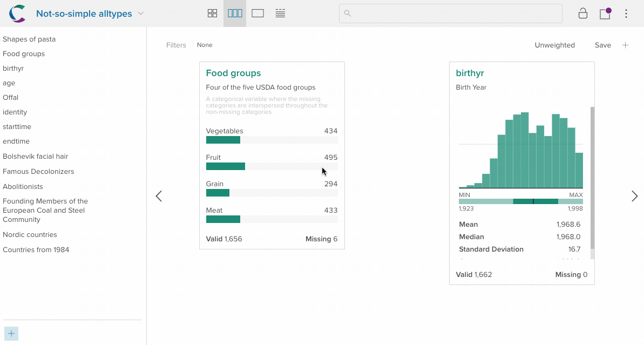Image resolution: width=644 pixels, height=345 pixels.
Task: Click the Crunch logo icon
Action: [x=17, y=13]
